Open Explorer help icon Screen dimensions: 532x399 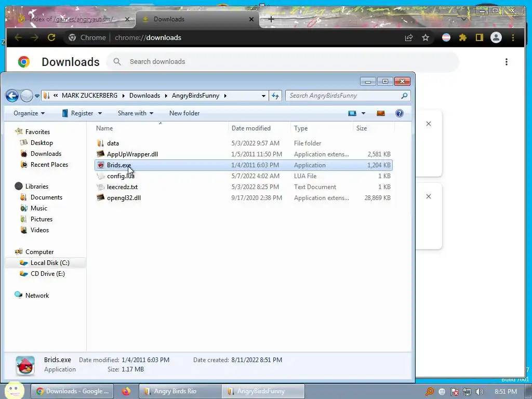[400, 113]
